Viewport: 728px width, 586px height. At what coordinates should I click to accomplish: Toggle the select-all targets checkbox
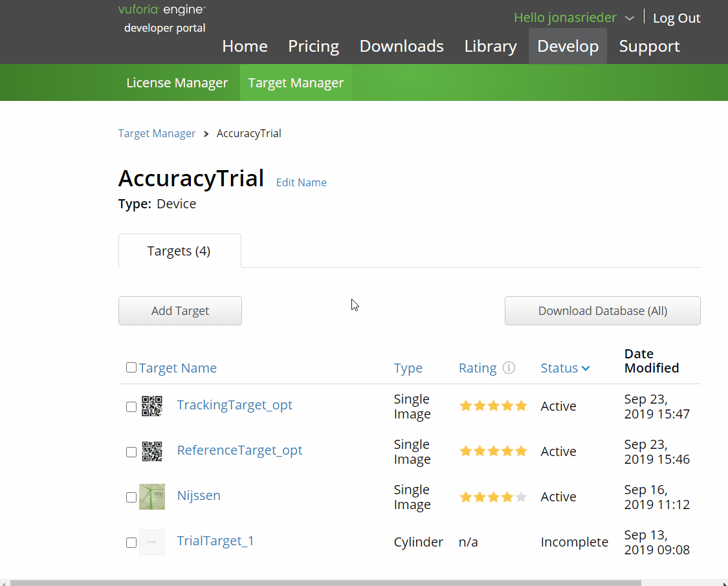pos(131,367)
